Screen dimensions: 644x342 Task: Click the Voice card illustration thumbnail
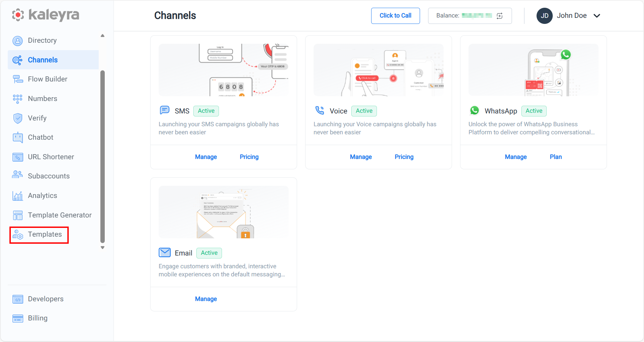pos(379,70)
